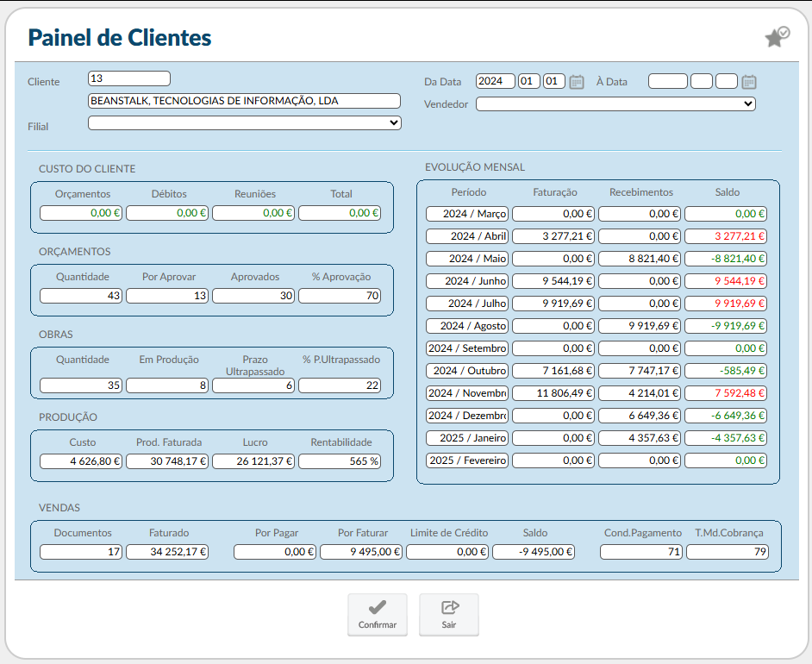
Task: Click the À Data year field
Action: click(x=667, y=82)
